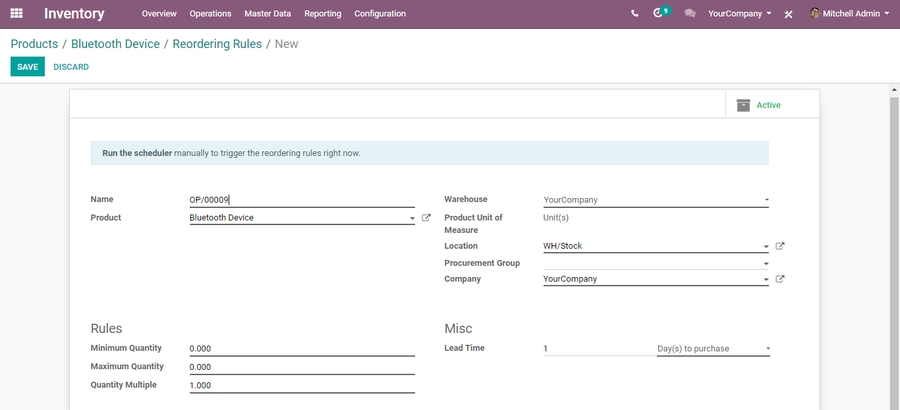This screenshot has width=900, height=410.
Task: Open external link for Bluetooth Device product
Action: click(x=426, y=218)
